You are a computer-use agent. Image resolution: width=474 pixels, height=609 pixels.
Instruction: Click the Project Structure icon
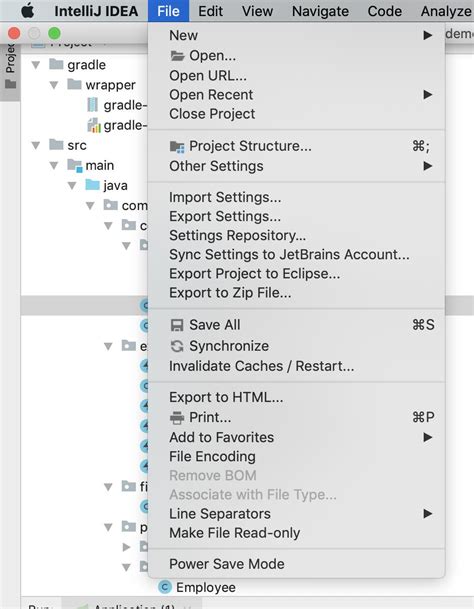[177, 146]
